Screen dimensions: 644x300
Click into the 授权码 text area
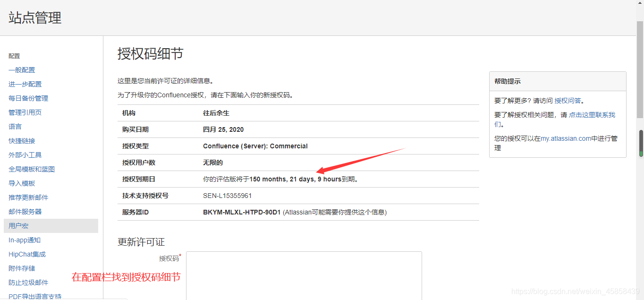click(x=304, y=275)
